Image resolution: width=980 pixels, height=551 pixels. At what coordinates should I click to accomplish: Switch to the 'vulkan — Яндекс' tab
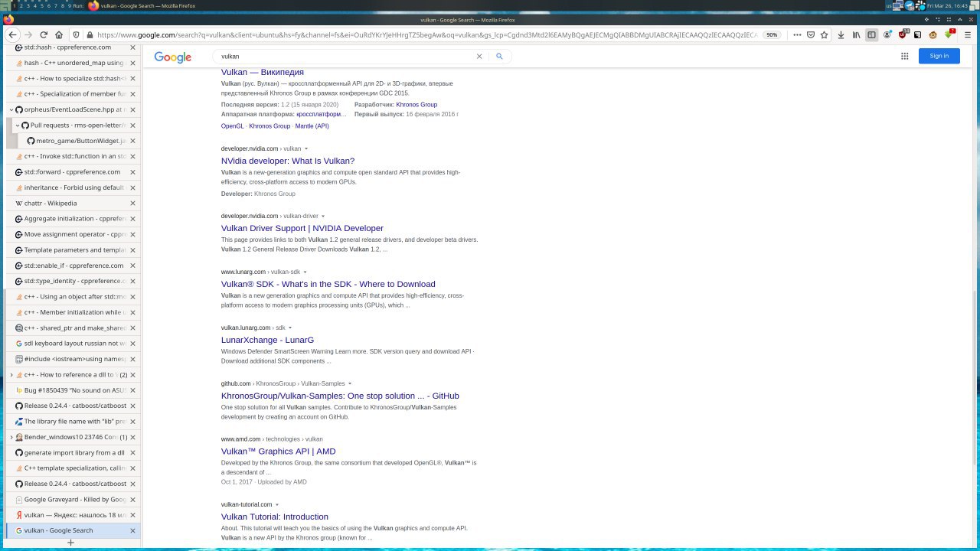click(x=73, y=515)
